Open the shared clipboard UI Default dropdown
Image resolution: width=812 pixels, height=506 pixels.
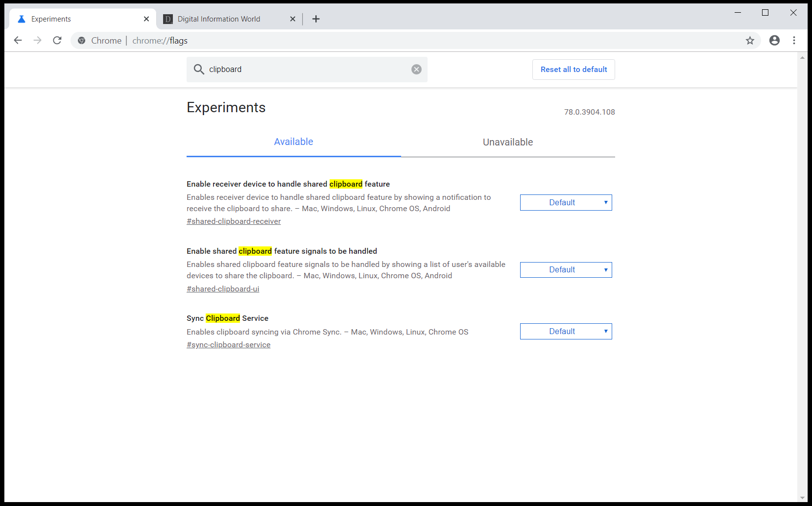[566, 270]
